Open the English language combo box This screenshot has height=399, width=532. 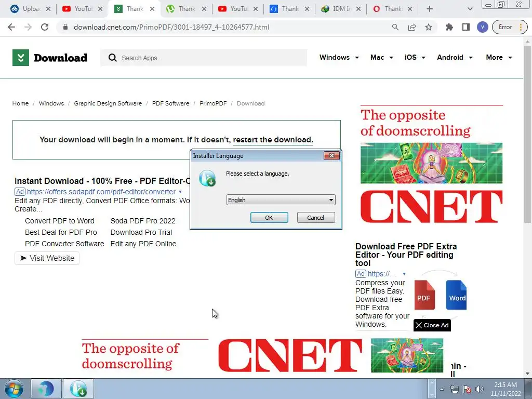(x=281, y=200)
